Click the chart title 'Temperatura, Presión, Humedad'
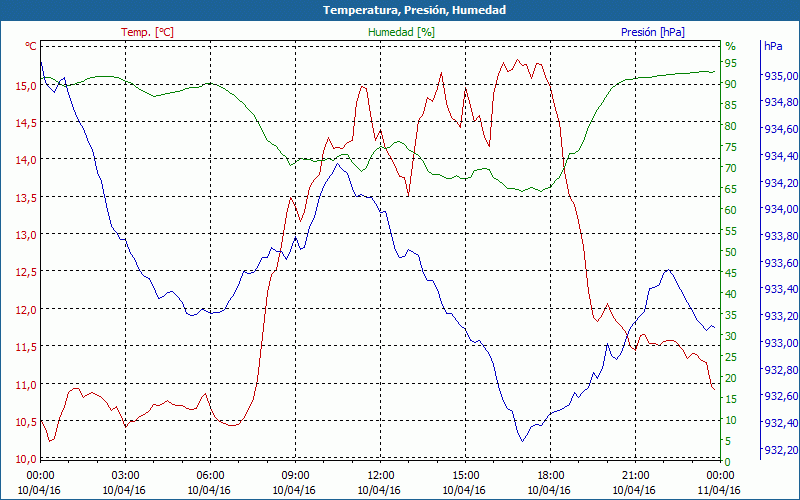The height and width of the screenshot is (500, 800). (414, 10)
